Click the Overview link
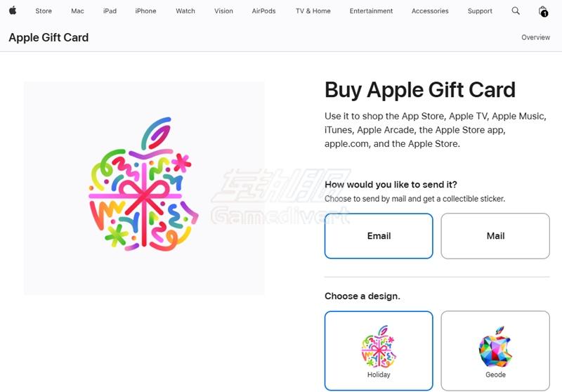This screenshot has width=562, height=392. click(535, 37)
